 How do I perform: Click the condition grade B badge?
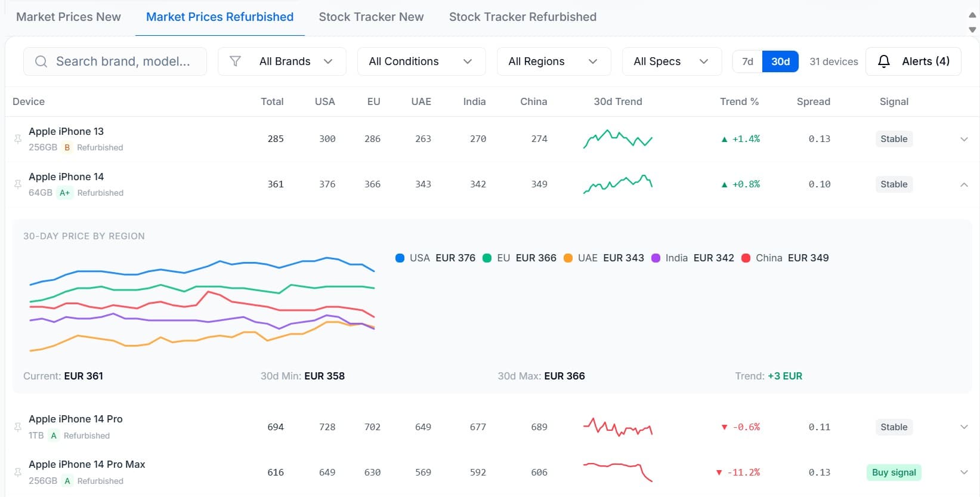[x=67, y=147]
